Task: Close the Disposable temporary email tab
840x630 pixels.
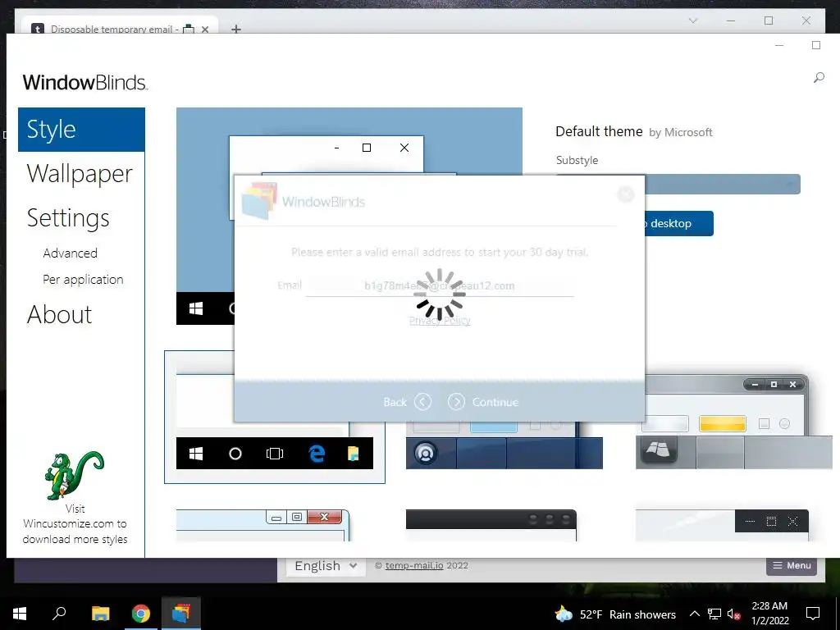Action: (x=204, y=29)
